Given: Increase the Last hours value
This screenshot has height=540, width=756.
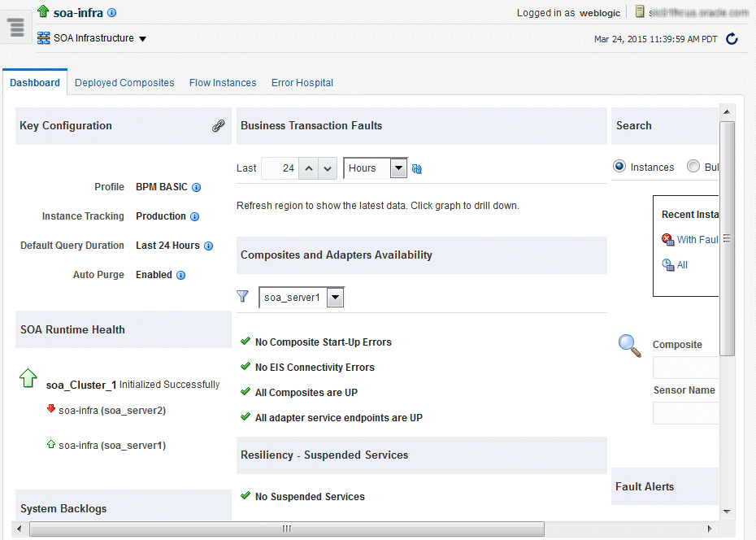Looking at the screenshot, I should click(x=309, y=169).
